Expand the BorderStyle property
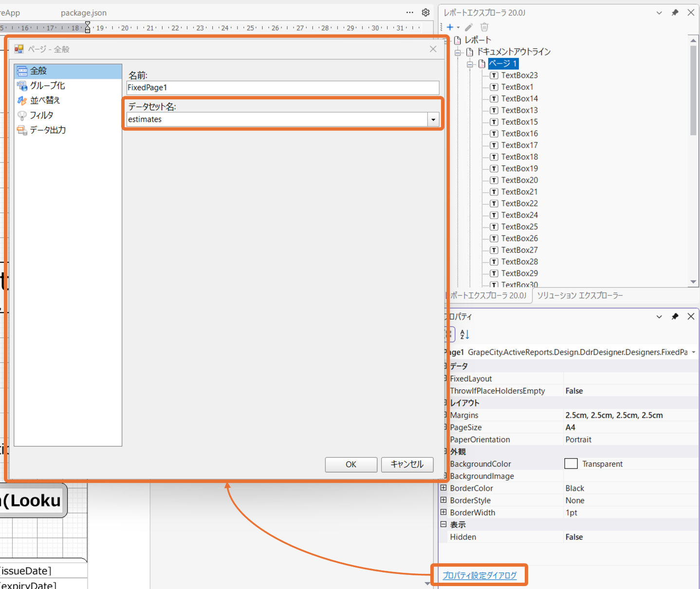700x589 pixels. [443, 500]
